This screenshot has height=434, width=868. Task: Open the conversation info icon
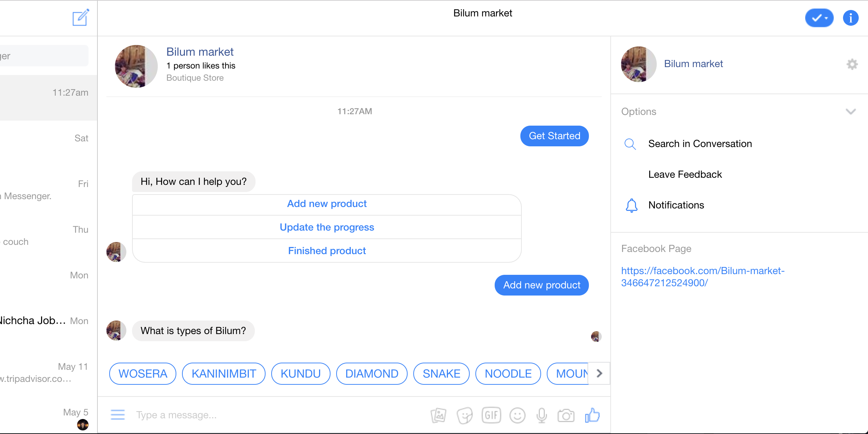[x=851, y=18]
